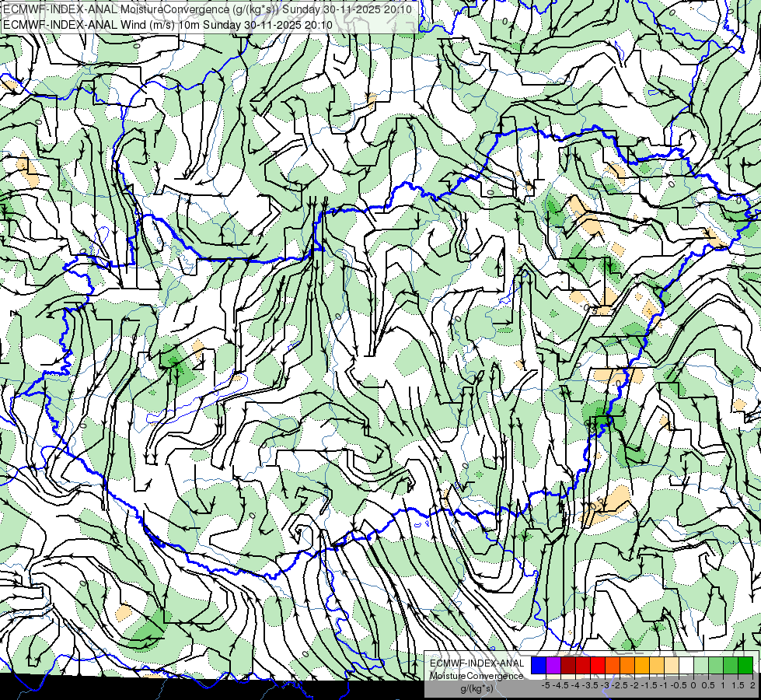Screen dimensions: 761x700
Task: Click 'ECMWF-INDEX-ANAL' label in the legend
Action: (476, 663)
